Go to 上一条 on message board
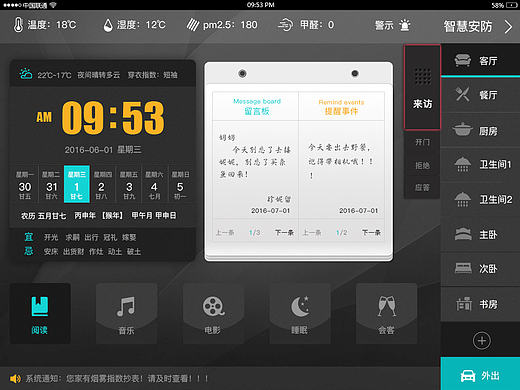Screen dimensions: 520x390 [225, 232]
